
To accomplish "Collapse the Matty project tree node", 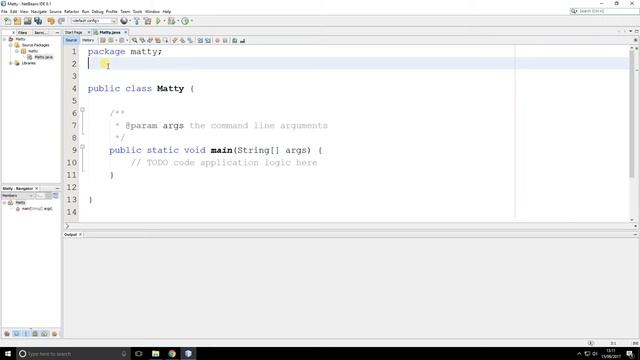I will pyautogui.click(x=4, y=39).
